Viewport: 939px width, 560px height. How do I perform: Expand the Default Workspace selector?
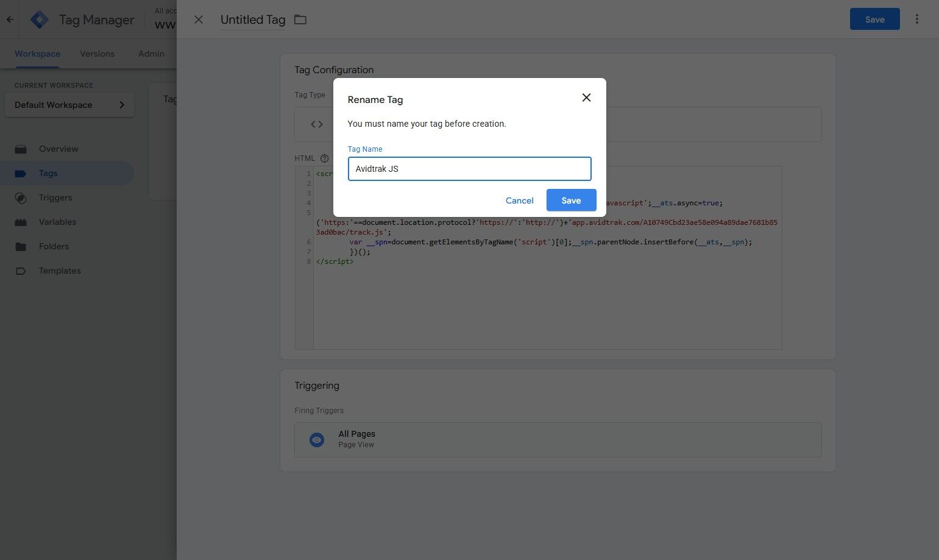click(x=69, y=105)
